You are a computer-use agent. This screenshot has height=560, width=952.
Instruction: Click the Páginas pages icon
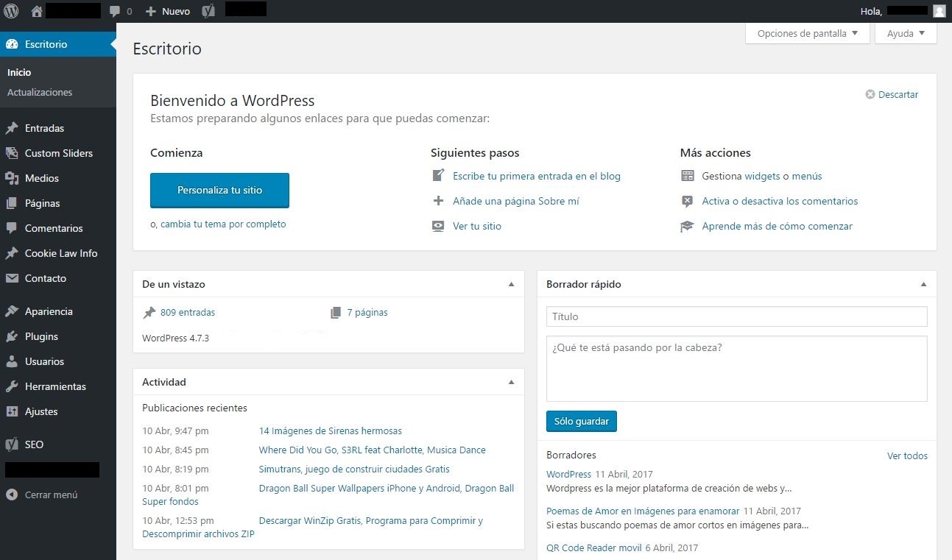(x=12, y=203)
